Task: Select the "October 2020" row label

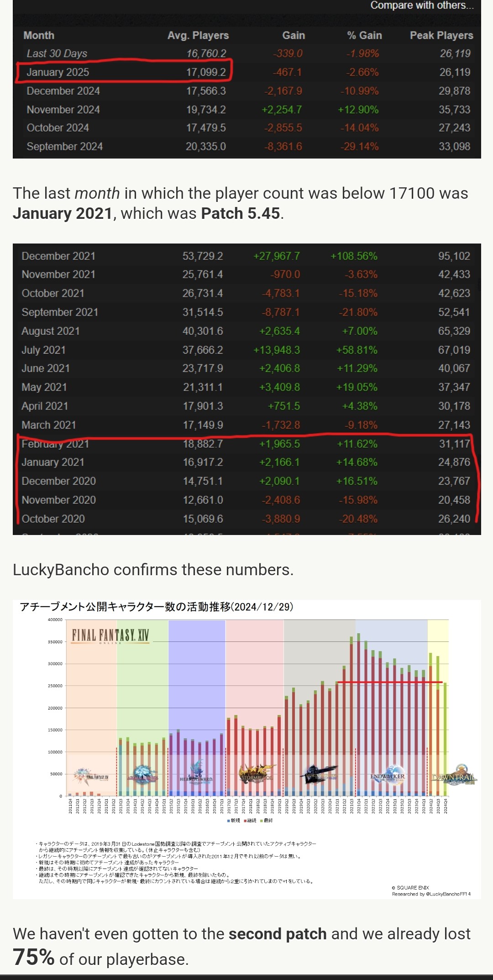Action: (53, 519)
